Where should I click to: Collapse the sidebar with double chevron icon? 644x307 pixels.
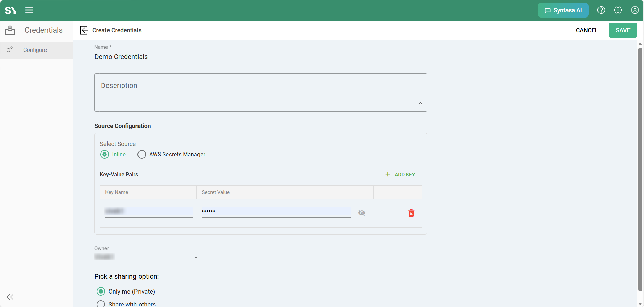pos(10,297)
